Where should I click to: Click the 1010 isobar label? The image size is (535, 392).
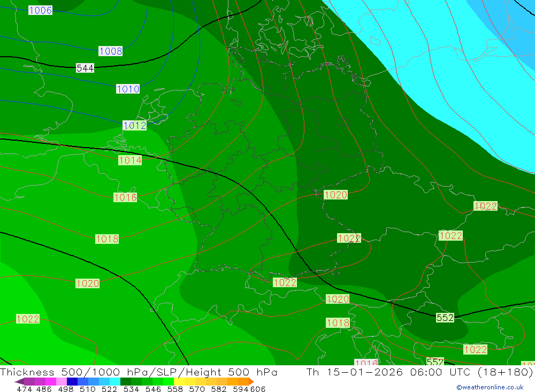[x=128, y=89]
